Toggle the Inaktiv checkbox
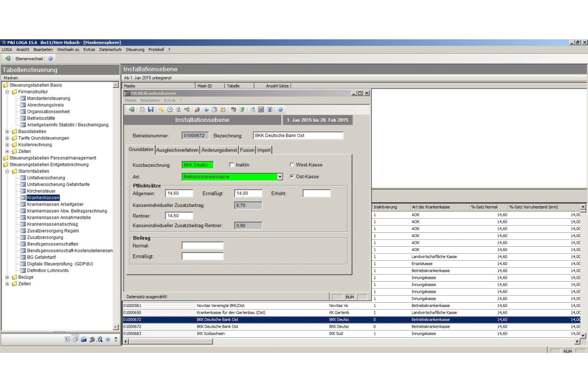 232,165
